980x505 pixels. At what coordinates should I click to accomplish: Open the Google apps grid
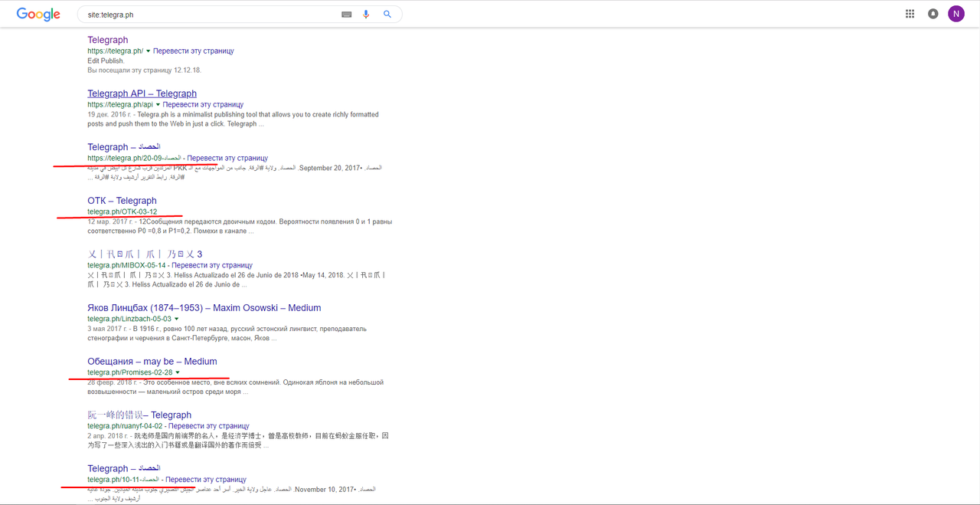(910, 14)
